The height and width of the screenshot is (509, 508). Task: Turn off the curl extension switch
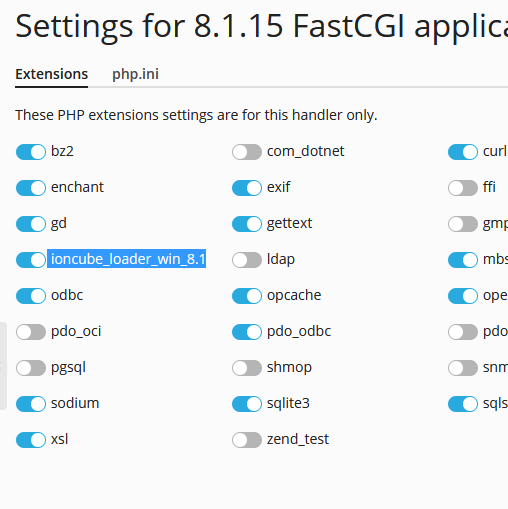pyautogui.click(x=463, y=152)
